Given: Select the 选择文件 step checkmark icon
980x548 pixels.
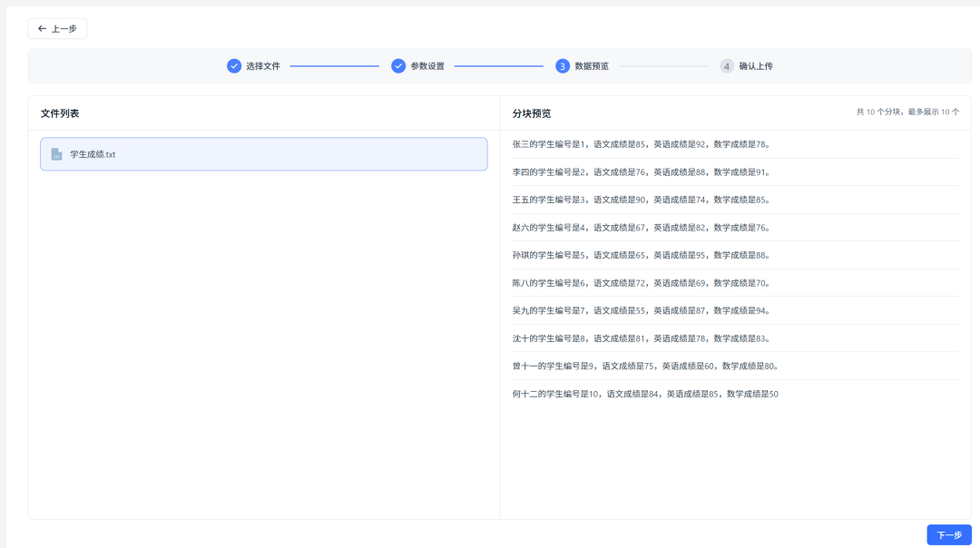Looking at the screenshot, I should point(234,66).
